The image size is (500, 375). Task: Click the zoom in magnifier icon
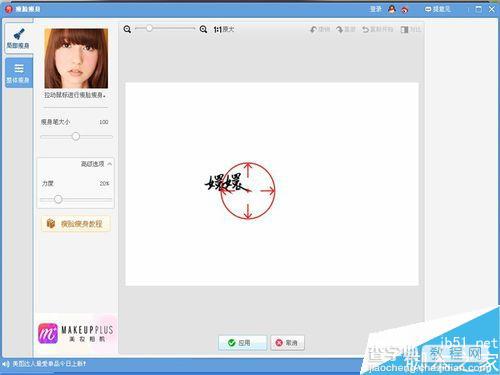tap(203, 29)
